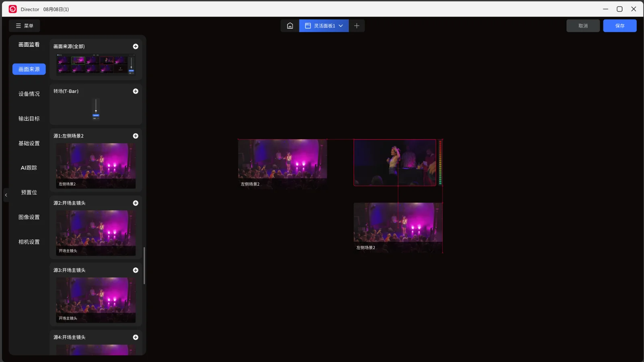Image resolution: width=644 pixels, height=362 pixels.
Task: Minimize the Director window
Action: coord(605,9)
